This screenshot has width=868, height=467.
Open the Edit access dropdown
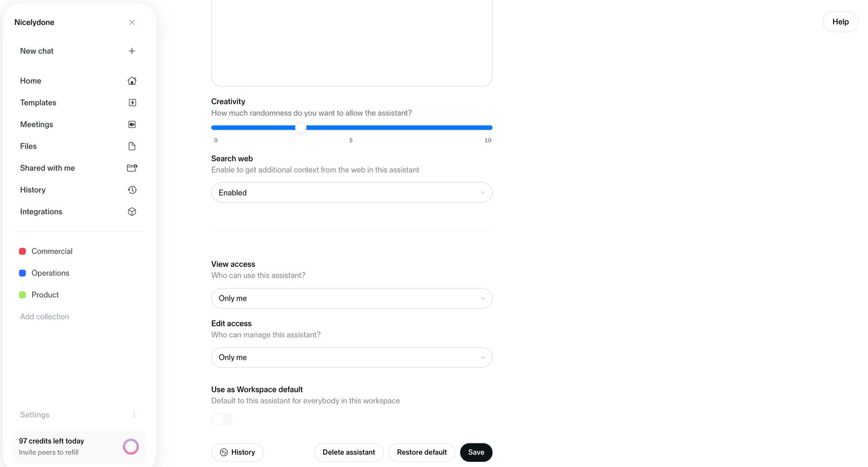point(352,357)
